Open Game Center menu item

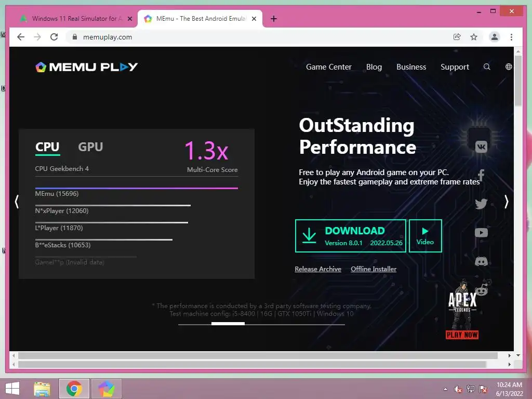click(328, 67)
